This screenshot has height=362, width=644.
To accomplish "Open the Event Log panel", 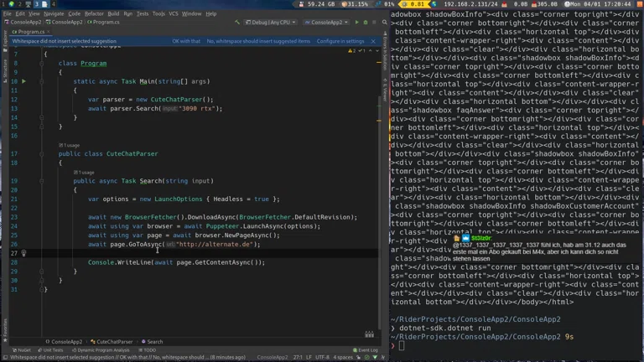I will click(366, 350).
